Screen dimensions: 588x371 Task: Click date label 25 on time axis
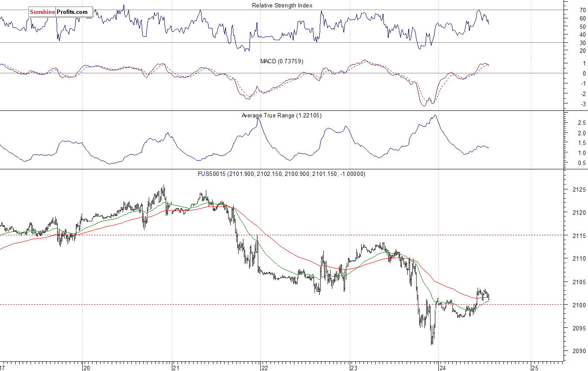point(534,368)
